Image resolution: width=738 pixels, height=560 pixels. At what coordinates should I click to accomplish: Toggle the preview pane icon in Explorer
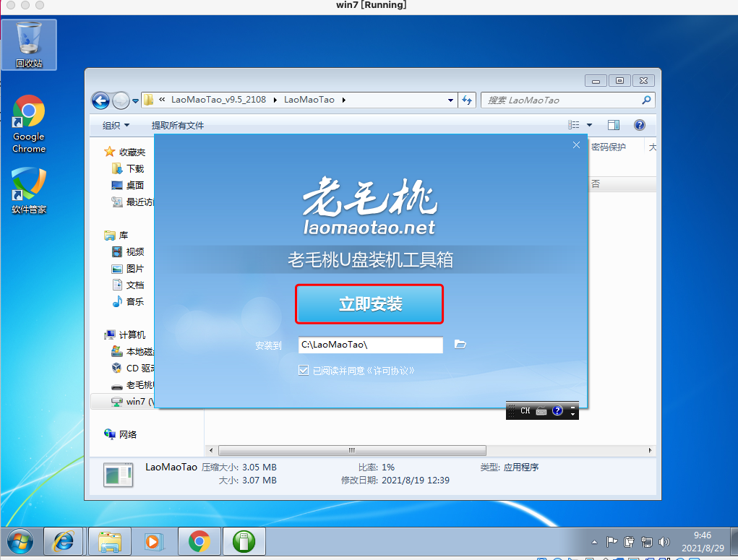pyautogui.click(x=613, y=124)
